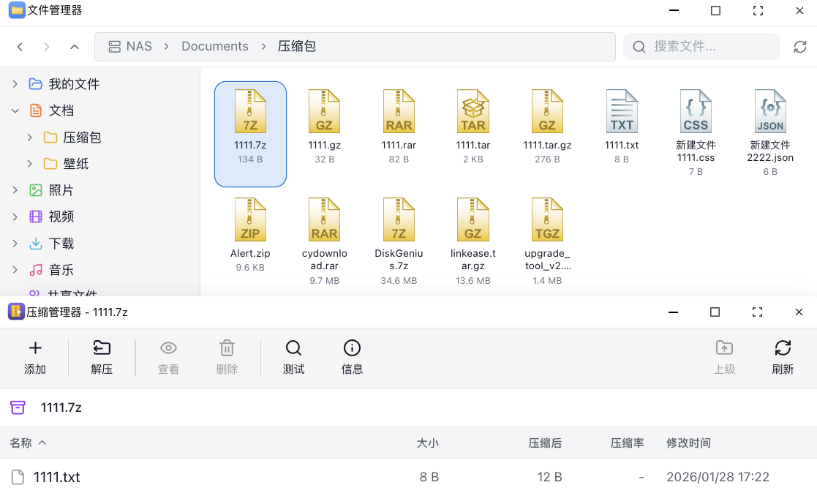The image size is (817, 504).
Task: Click NAS in the breadcrumb path
Action: pyautogui.click(x=138, y=46)
